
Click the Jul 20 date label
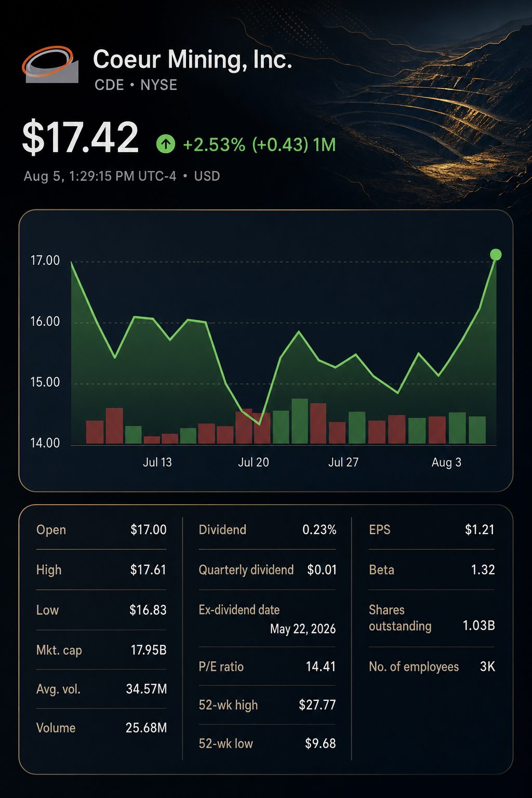[x=254, y=462]
